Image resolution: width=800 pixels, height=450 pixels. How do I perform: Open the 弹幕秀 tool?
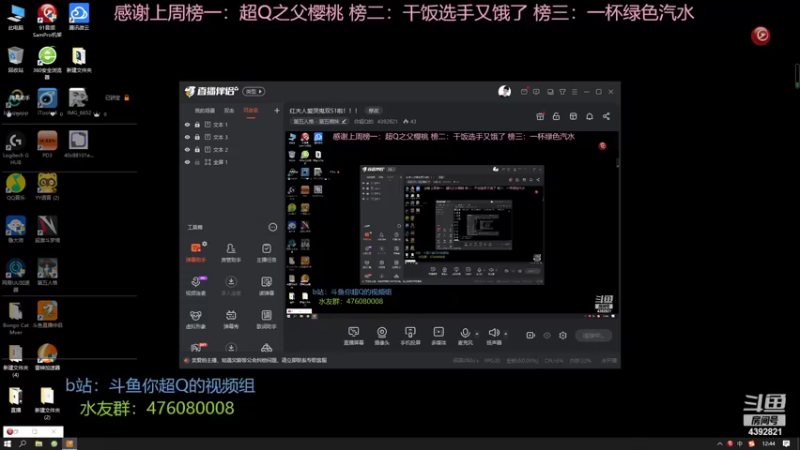tap(231, 319)
